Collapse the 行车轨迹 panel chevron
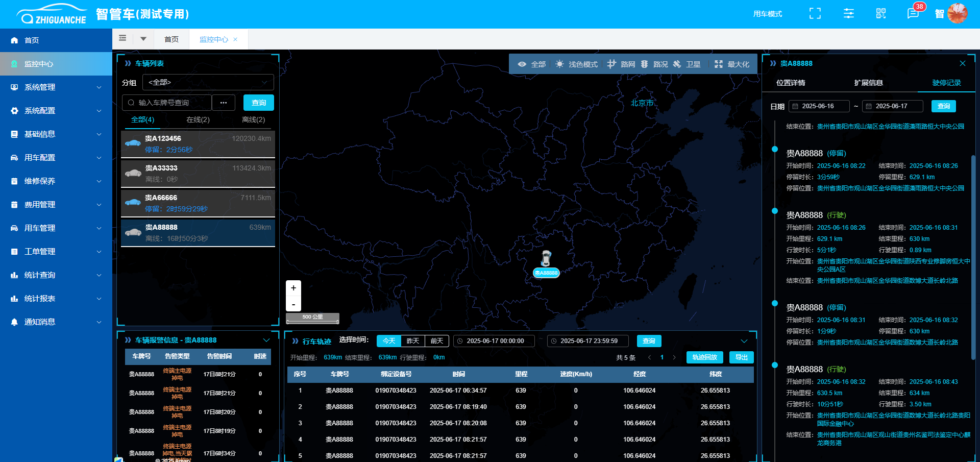 744,341
